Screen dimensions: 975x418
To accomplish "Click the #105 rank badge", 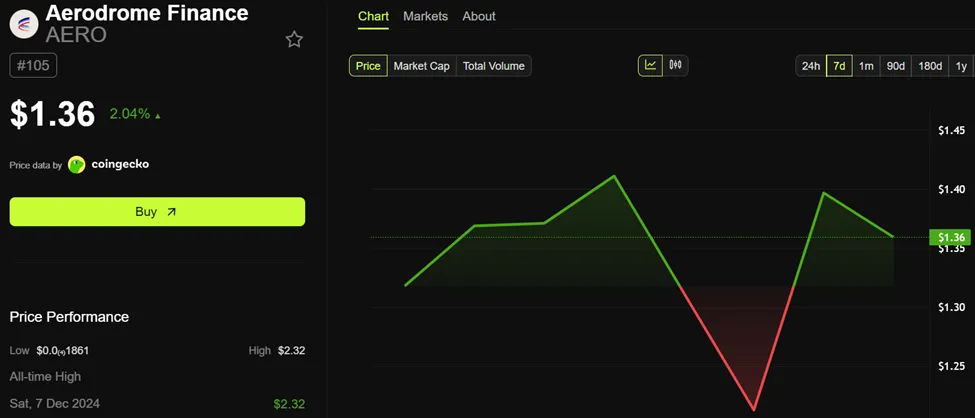I will (35, 66).
